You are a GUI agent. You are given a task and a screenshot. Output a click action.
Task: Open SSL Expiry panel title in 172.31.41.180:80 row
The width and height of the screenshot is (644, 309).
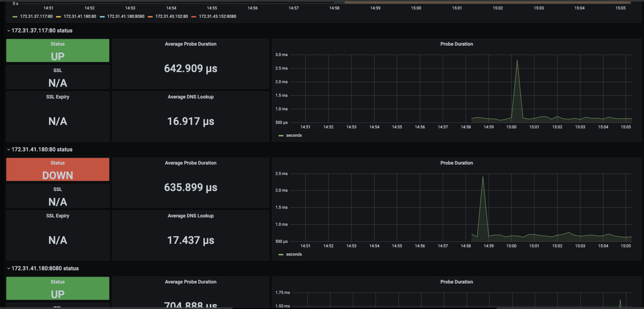[x=57, y=216]
